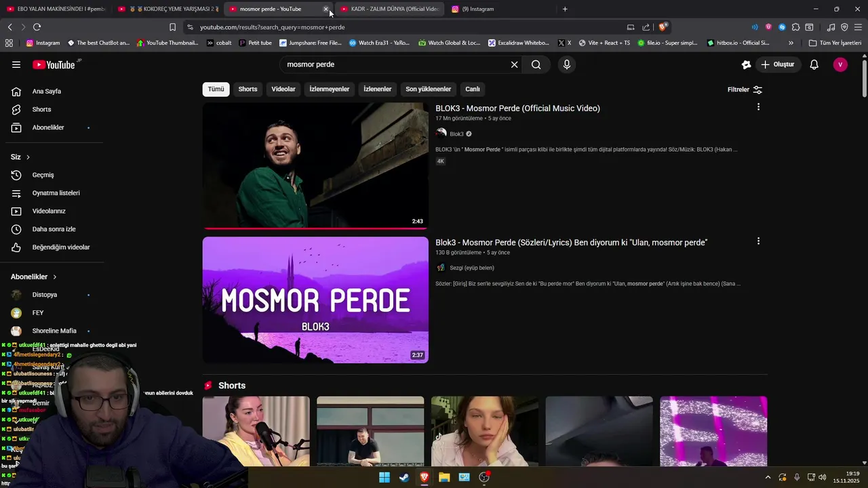Open the sparkle AI icon beside Oluştur
This screenshot has height=488, width=868.
coord(747,64)
